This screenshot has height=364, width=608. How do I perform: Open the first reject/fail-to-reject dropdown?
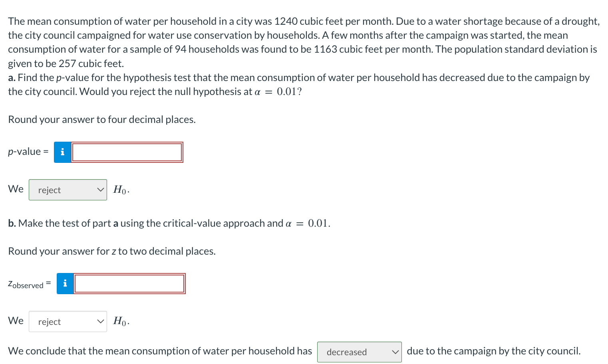click(x=68, y=190)
